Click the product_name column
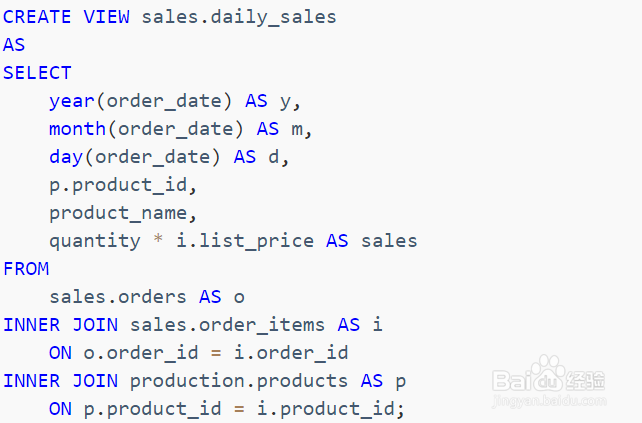Screen dimensions: 642x423 [x=119, y=214]
